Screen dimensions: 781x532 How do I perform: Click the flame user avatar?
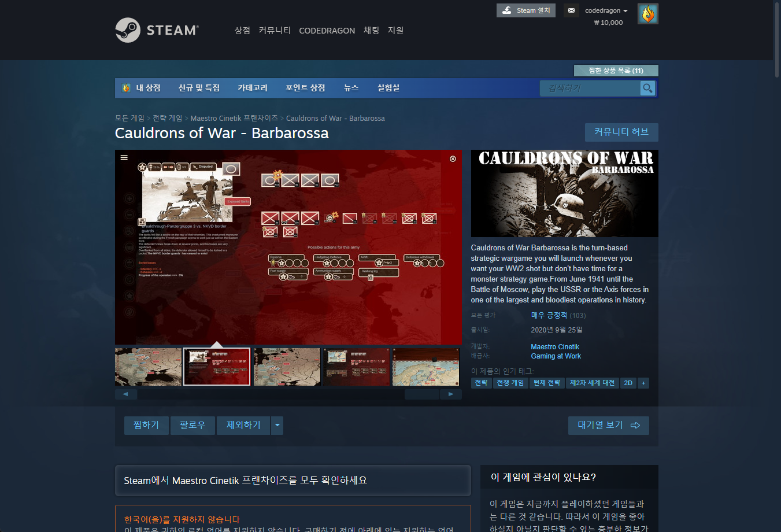pos(647,14)
